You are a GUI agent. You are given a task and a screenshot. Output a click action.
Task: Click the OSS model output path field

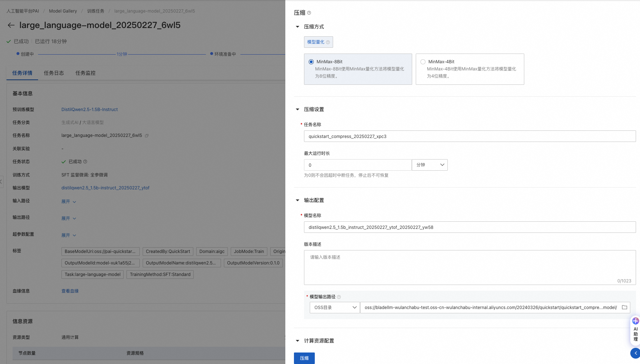[x=491, y=308]
